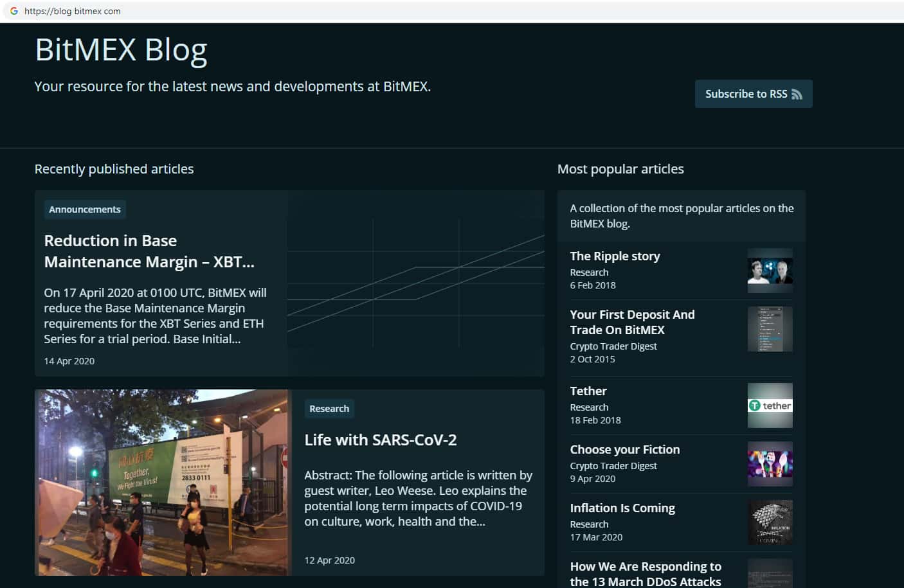This screenshot has width=904, height=588.
Task: Click Crypto Trader Digest label under First Deposit
Action: pyautogui.click(x=613, y=346)
